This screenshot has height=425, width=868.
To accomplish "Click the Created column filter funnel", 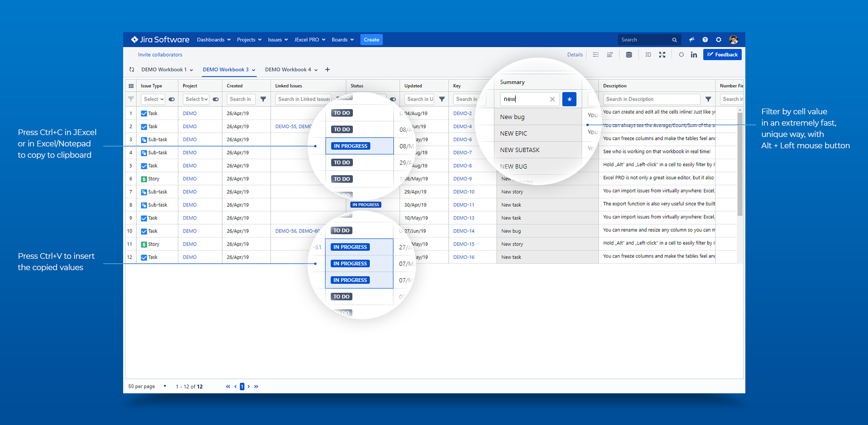I will [263, 99].
